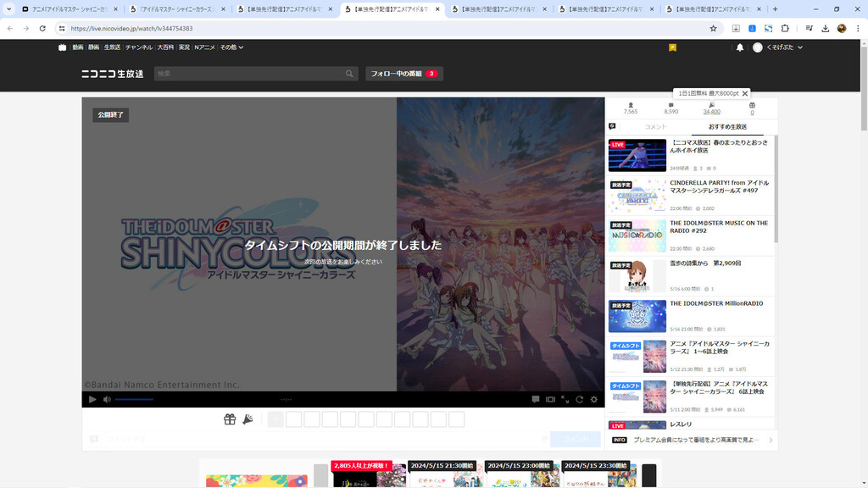The image size is (868, 488).
Task: Open the ニコマス放送 live thumbnail
Action: (637, 156)
